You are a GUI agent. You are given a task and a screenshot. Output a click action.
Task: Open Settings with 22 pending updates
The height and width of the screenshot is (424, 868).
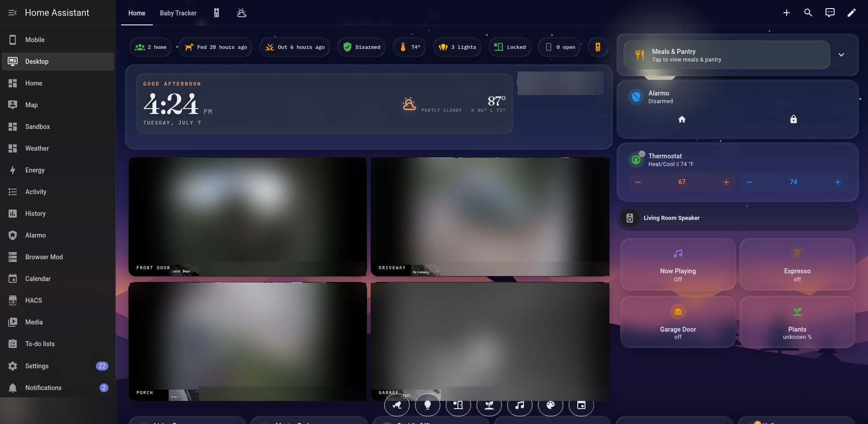58,366
